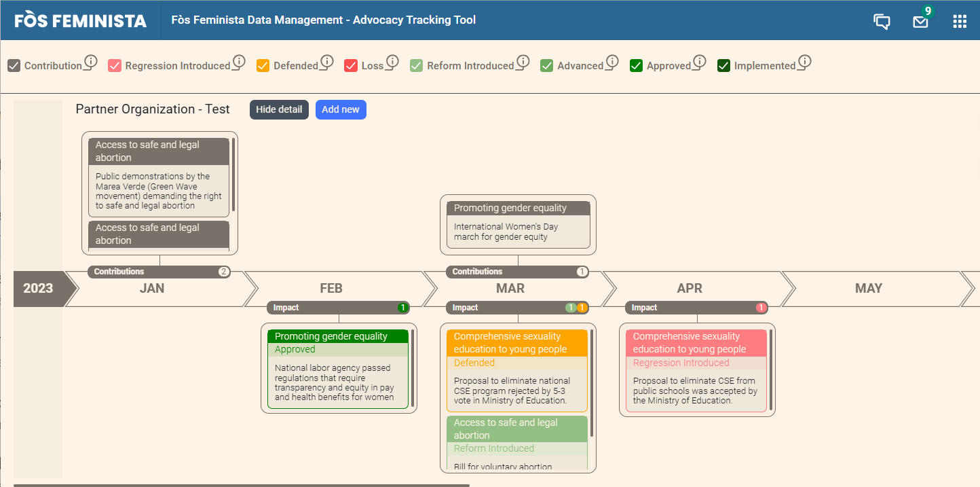Click the Hide detail button
Viewport: 980px width, 487px height.
(x=279, y=109)
